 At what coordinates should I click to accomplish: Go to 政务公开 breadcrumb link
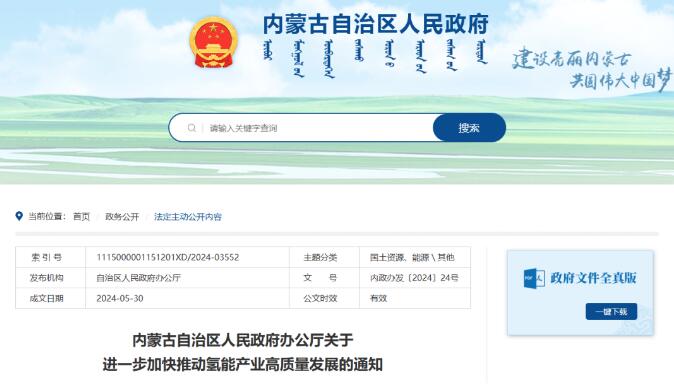(x=122, y=217)
